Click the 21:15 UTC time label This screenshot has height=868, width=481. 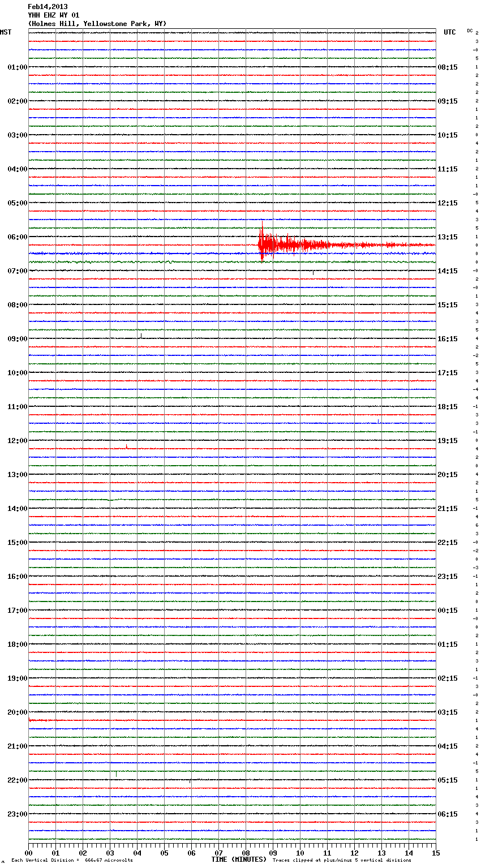coord(448,509)
